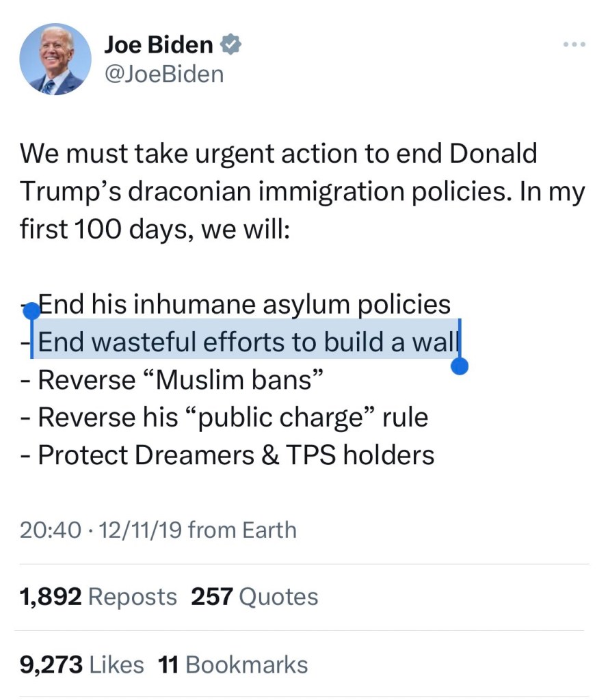Show the 9,273 Likes list
The image size is (608, 700).
point(82,664)
